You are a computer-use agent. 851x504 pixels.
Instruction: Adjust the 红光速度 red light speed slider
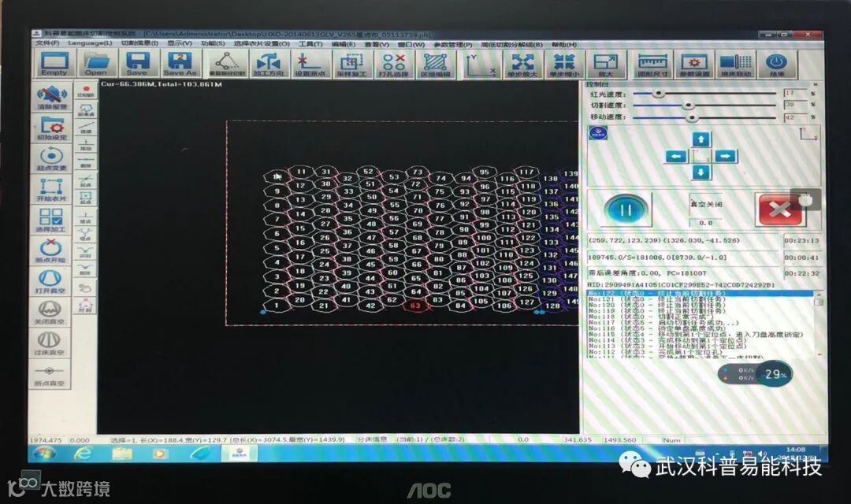(658, 94)
